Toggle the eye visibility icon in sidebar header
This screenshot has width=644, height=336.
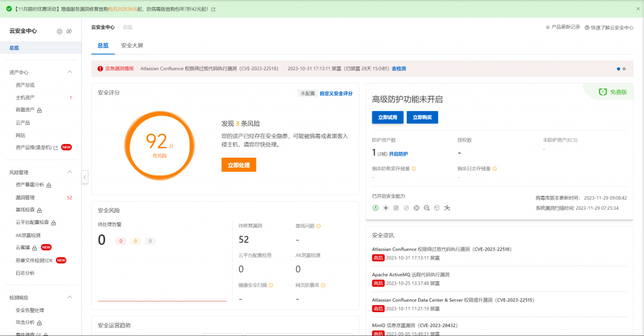click(x=69, y=31)
